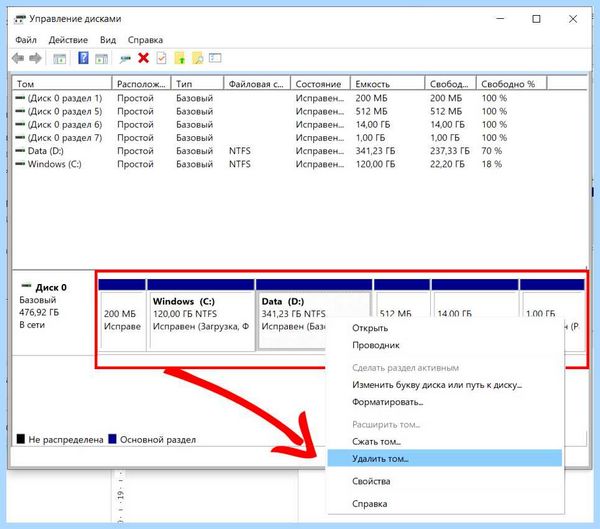The image size is (600, 529).
Task: Open Свойства from the context menu
Action: tap(445, 481)
